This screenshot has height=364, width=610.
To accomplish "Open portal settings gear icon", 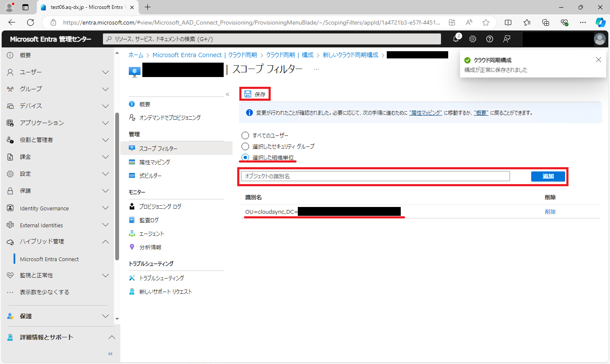I will click(473, 39).
